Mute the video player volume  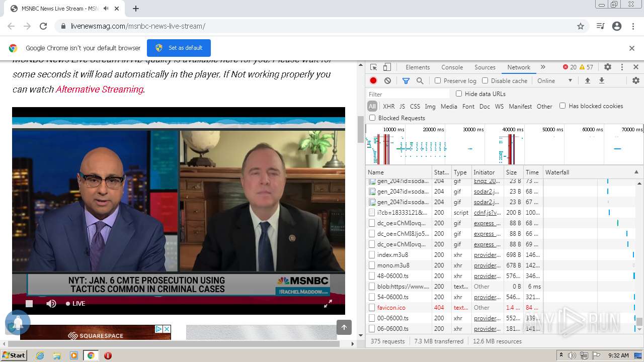click(x=51, y=303)
